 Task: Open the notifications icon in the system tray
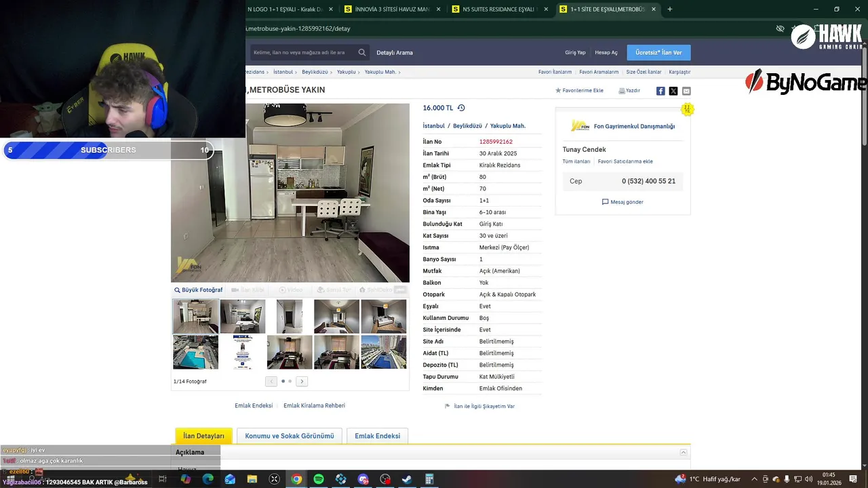853,479
